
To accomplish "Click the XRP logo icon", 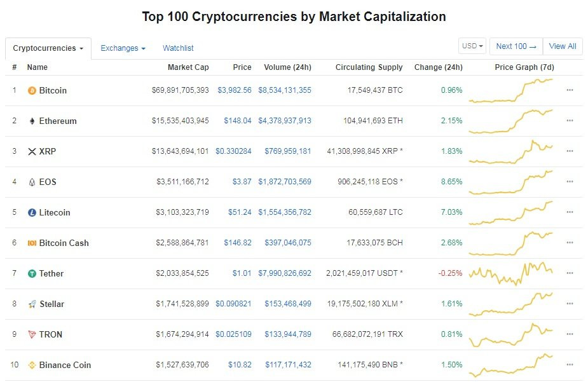I will tap(32, 152).
